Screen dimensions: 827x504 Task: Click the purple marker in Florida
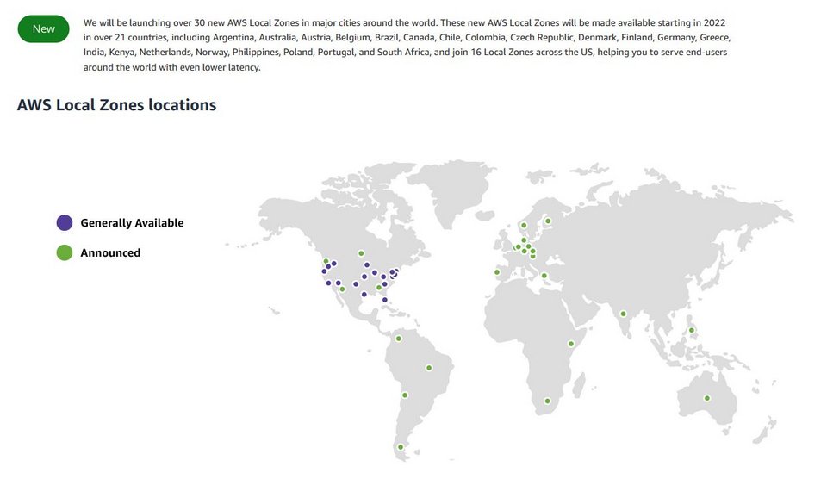point(384,300)
